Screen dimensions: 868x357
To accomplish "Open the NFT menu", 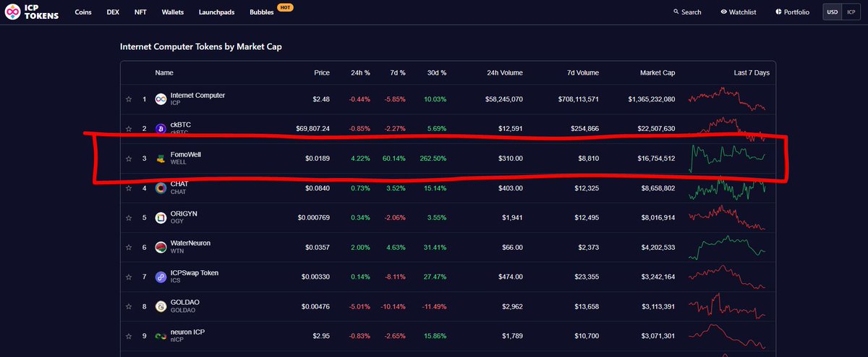I will pyautogui.click(x=141, y=12).
